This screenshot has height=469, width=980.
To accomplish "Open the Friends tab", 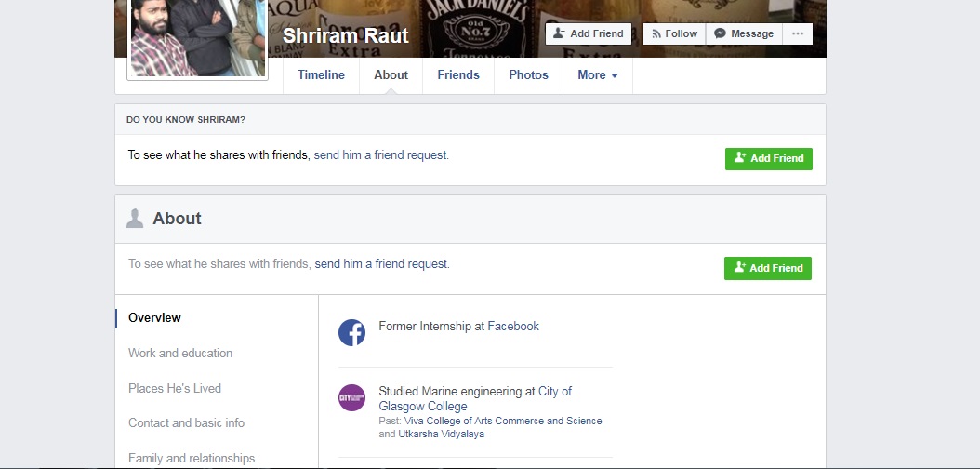I will 458,75.
